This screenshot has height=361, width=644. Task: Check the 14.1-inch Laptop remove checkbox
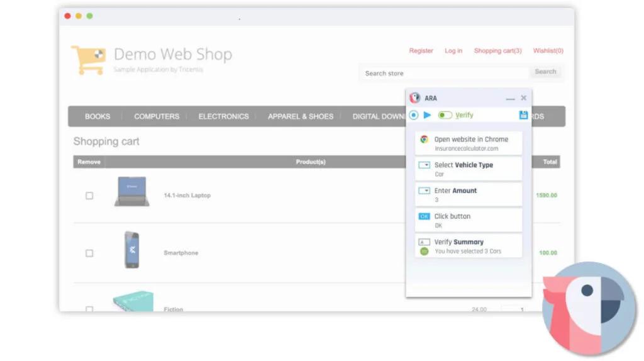tap(89, 196)
